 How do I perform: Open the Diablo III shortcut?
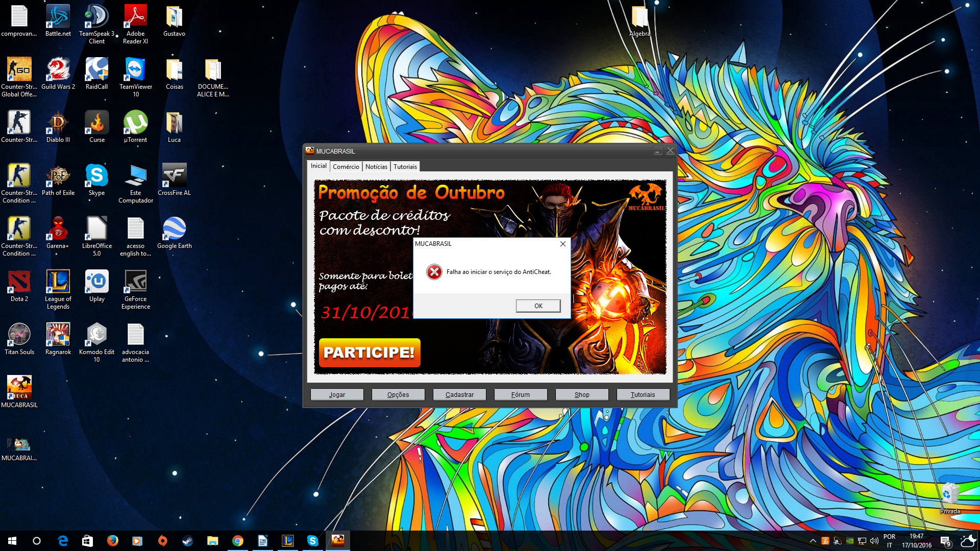(58, 127)
